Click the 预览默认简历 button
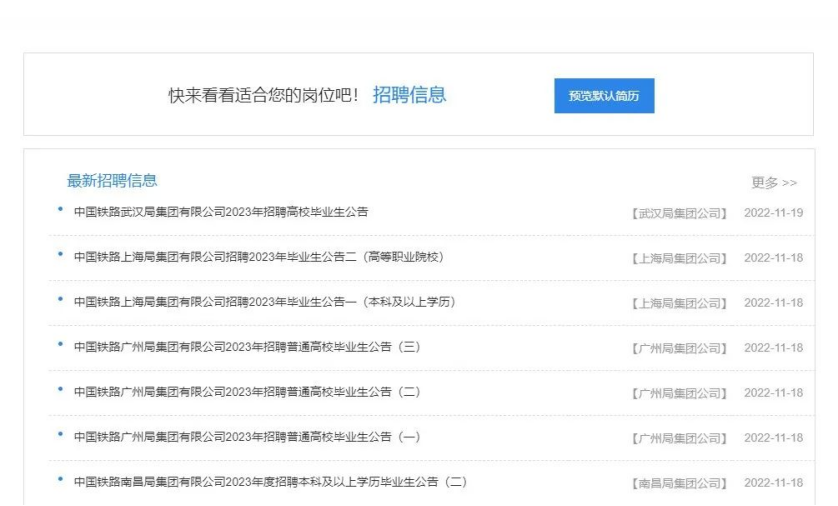Screen dimensions: 838x506 604,96
